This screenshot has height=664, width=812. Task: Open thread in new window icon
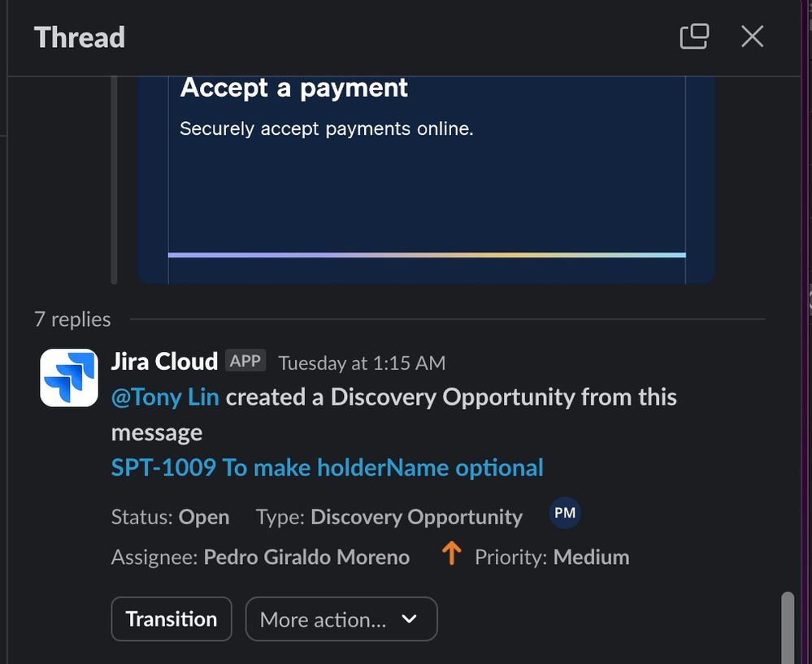(694, 37)
